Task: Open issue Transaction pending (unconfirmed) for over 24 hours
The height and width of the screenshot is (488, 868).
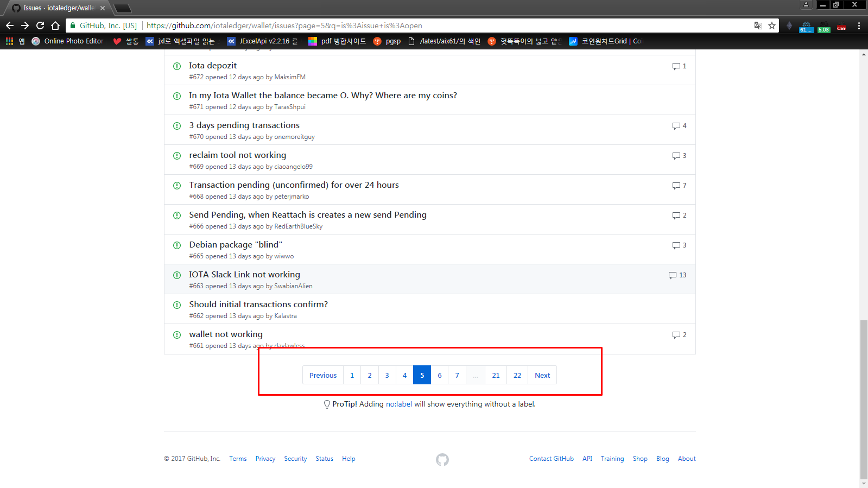Action: 294,185
